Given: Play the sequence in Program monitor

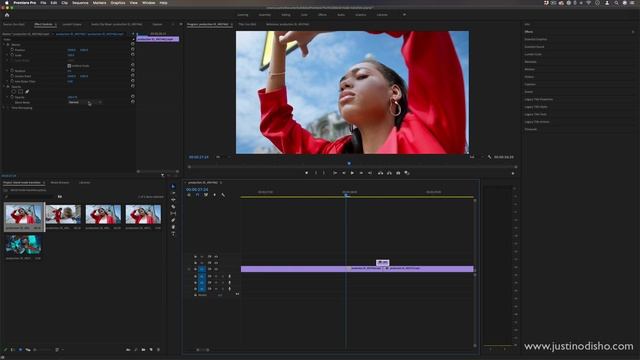Looking at the screenshot, I should [352, 173].
